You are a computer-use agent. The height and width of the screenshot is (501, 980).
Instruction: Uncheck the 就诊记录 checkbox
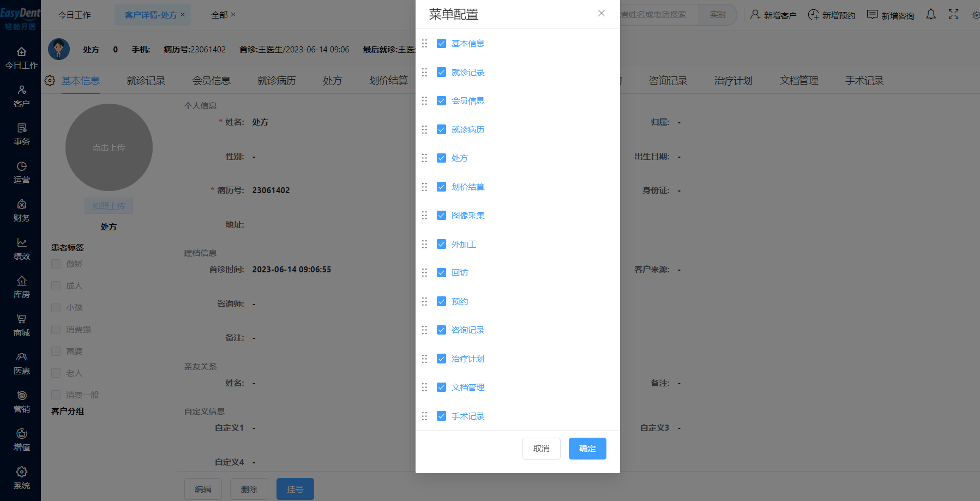click(442, 72)
